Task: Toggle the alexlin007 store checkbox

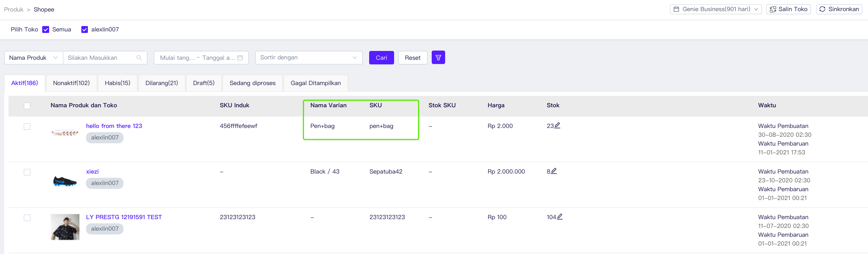Action: point(85,29)
